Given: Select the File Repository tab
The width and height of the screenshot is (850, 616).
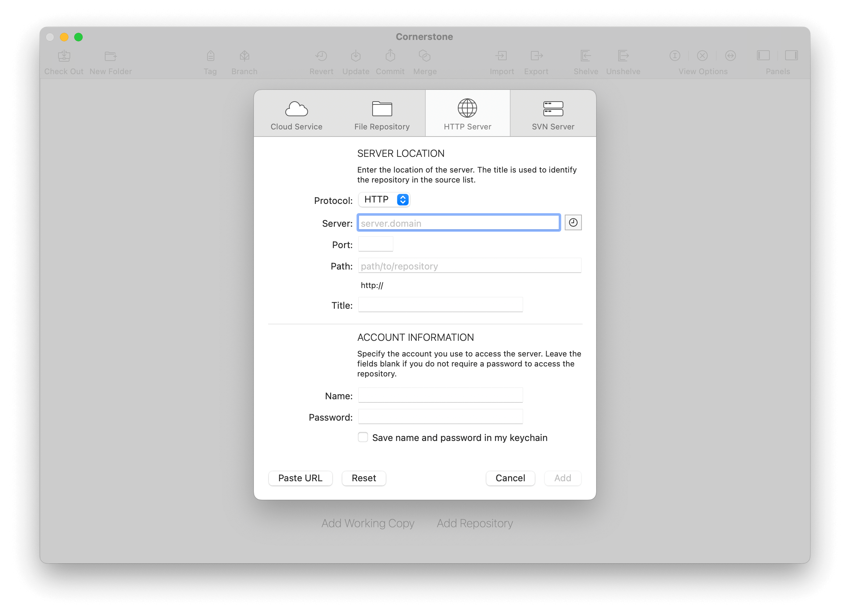Looking at the screenshot, I should pyautogui.click(x=382, y=113).
